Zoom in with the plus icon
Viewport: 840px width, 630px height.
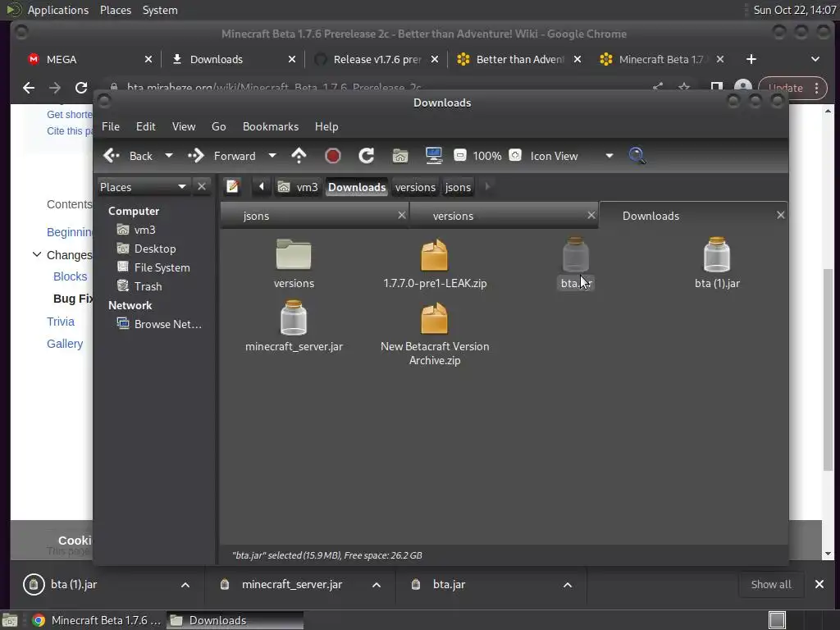(515, 155)
